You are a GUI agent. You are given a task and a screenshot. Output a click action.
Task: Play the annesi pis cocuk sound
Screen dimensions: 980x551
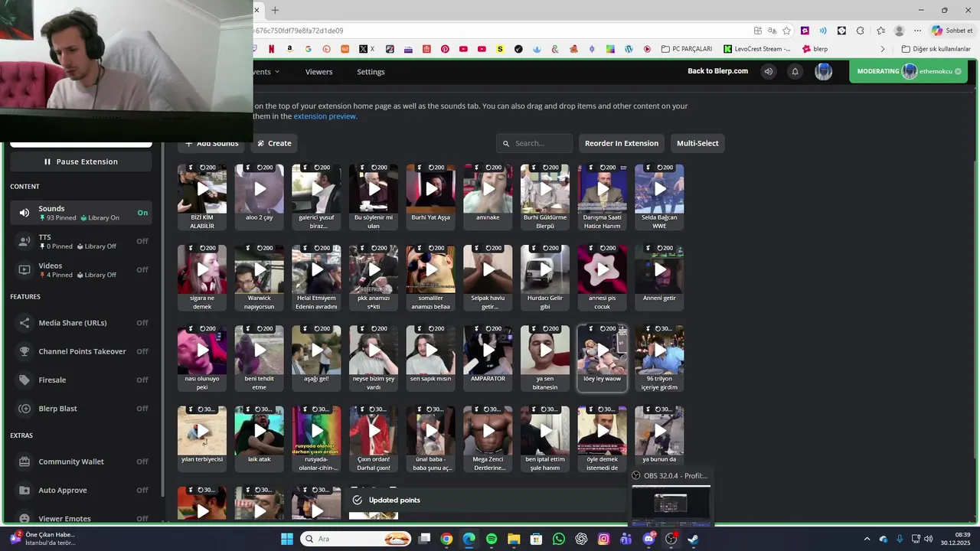pyautogui.click(x=603, y=269)
